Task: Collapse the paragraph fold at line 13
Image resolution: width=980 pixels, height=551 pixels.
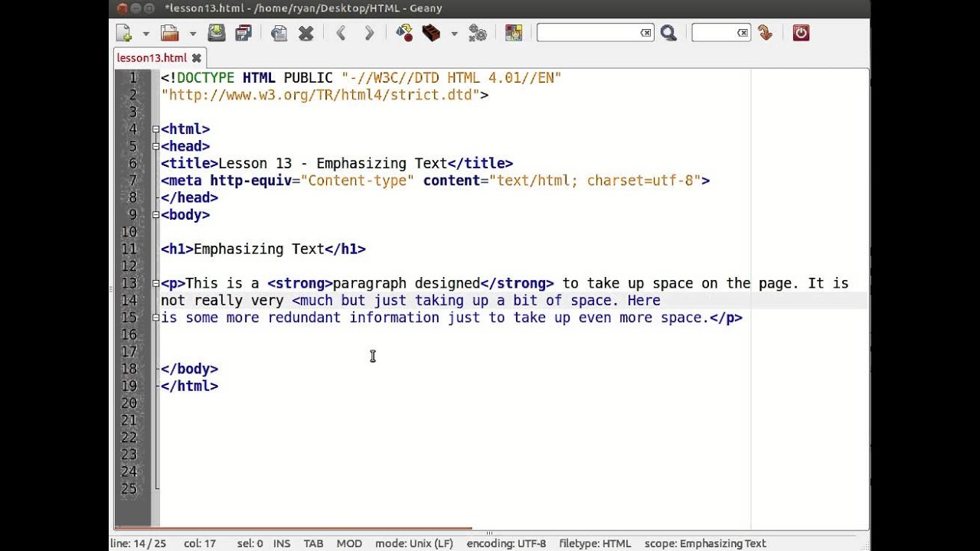Action: pos(156,283)
